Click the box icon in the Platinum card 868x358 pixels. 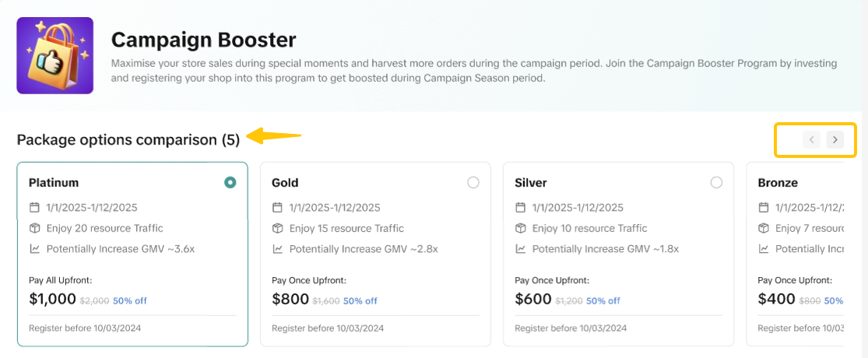click(x=34, y=229)
